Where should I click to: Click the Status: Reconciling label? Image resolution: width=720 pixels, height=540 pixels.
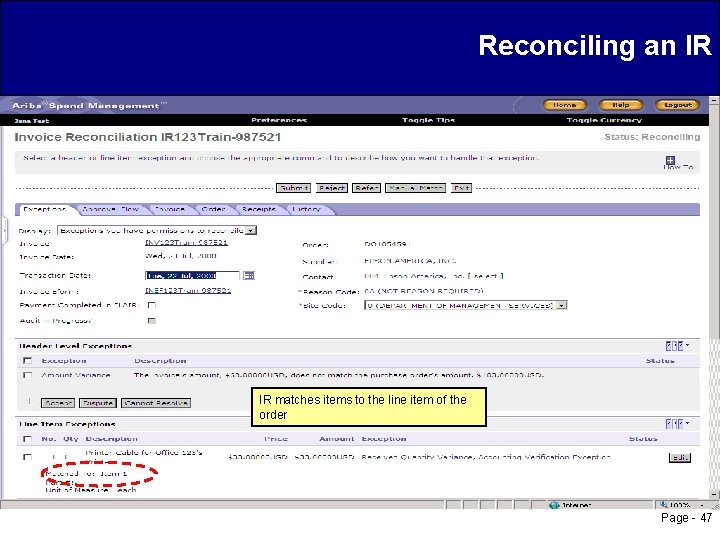(x=652, y=137)
